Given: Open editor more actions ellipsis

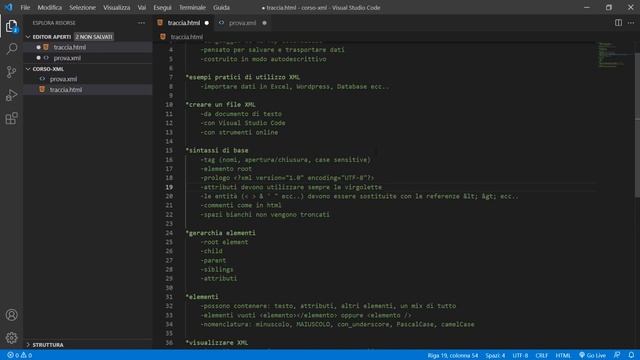Looking at the screenshot, I should (x=631, y=23).
